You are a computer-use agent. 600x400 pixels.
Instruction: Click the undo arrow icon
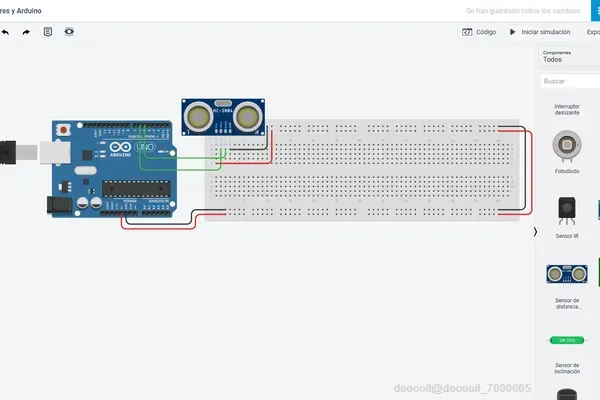tap(5, 32)
